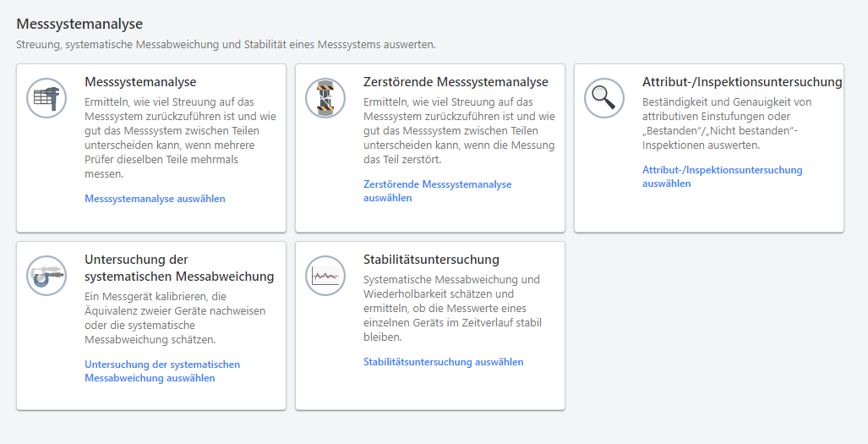Click the caliper and table Messsystemanalyse icon
Viewport: 868px width, 444px height.
[x=46, y=98]
